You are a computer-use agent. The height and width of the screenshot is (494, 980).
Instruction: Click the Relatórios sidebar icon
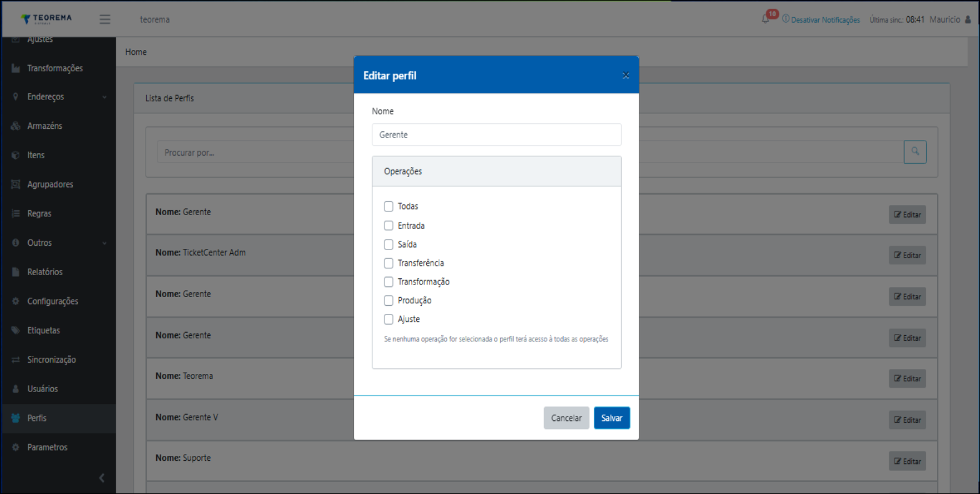click(16, 272)
